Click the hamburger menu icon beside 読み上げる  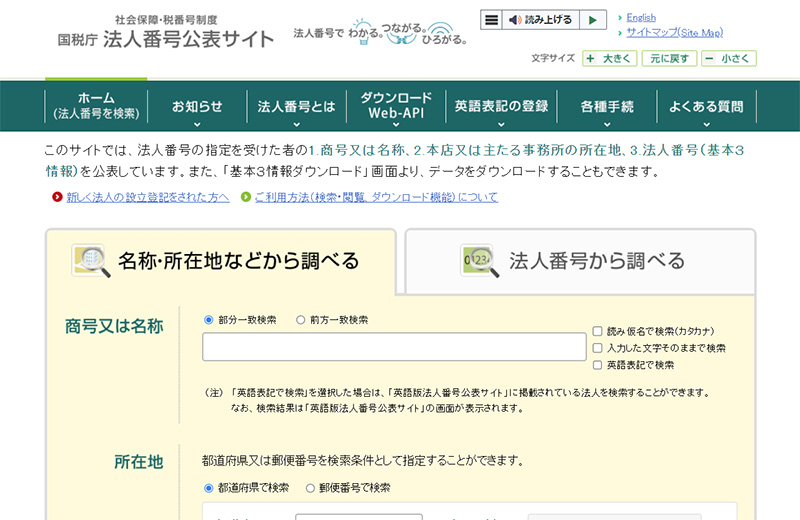click(x=490, y=20)
